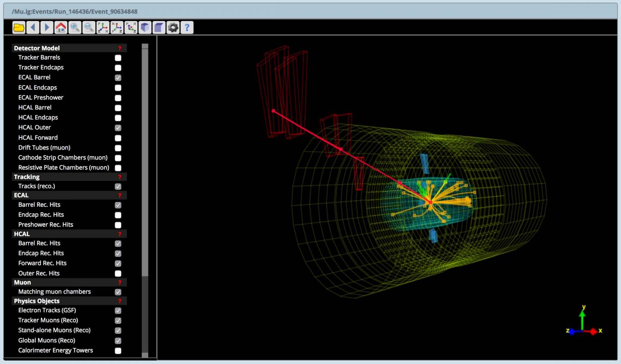The image size is (621, 364).
Task: Select the perspective cube view icon
Action: [x=144, y=27]
